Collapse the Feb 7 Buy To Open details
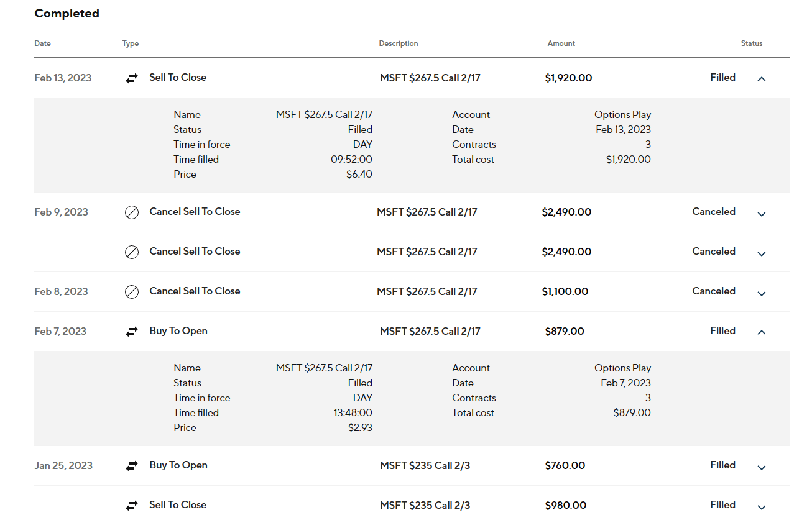Screen dimensions: 812x528 click(x=762, y=332)
